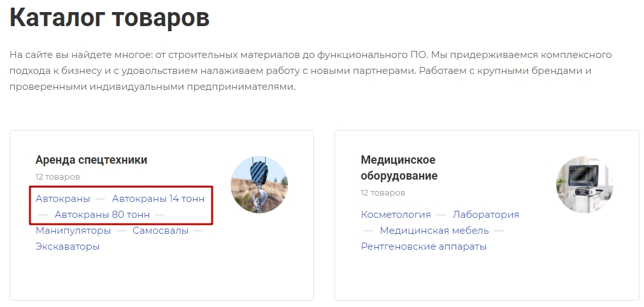
Task: Click the Каталог товаров page heading
Action: point(110,17)
